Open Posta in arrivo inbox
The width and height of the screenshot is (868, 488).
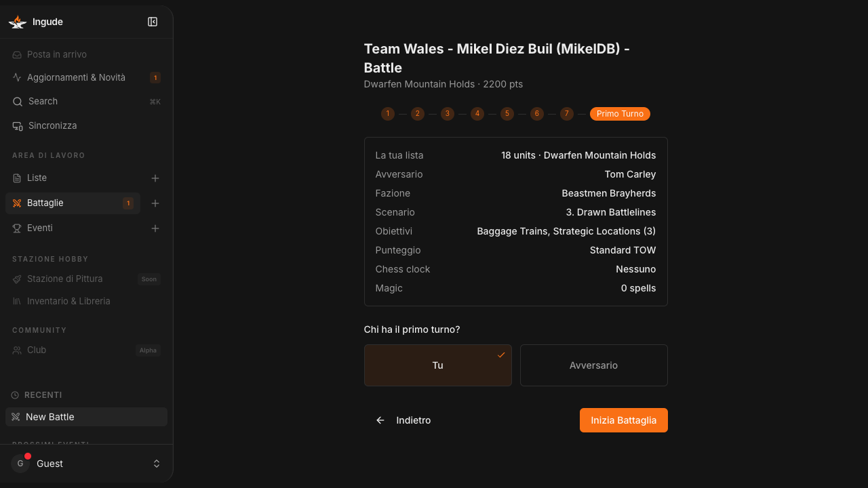coord(86,54)
